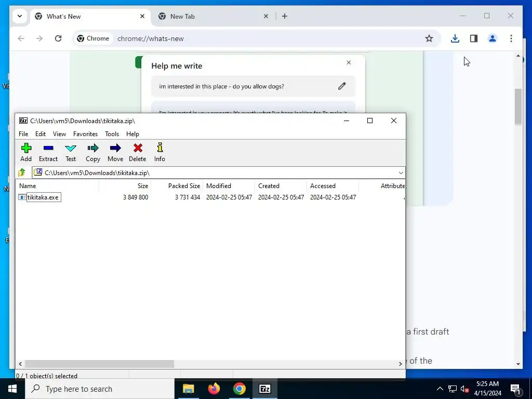
Task: Toggle Chrome side panel icon
Action: (474, 38)
